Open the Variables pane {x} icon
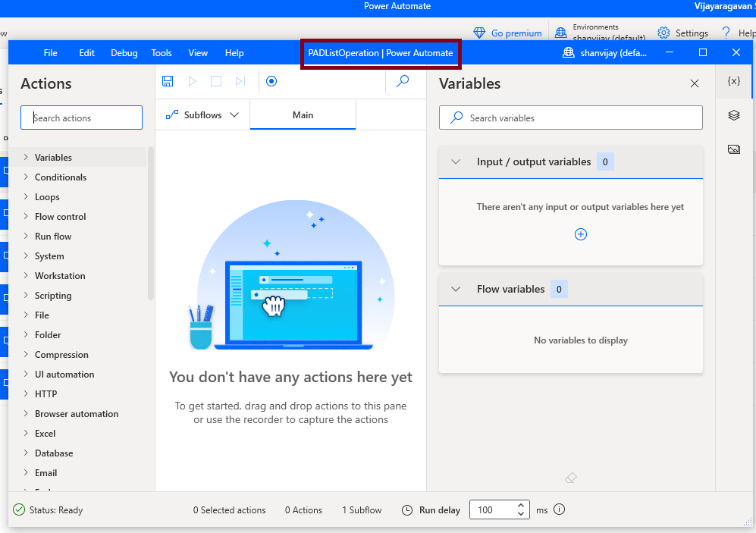This screenshot has width=756, height=533. click(x=734, y=81)
